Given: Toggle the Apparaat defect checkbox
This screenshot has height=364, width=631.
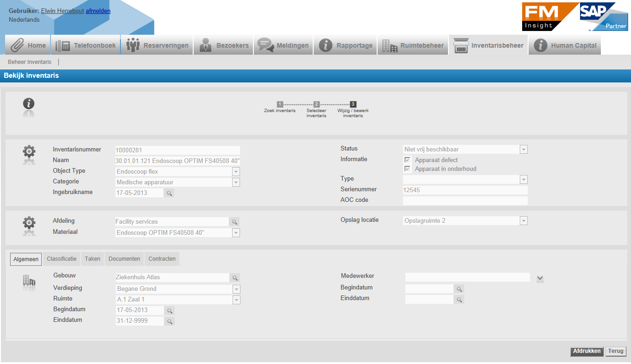Looking at the screenshot, I should click(408, 160).
